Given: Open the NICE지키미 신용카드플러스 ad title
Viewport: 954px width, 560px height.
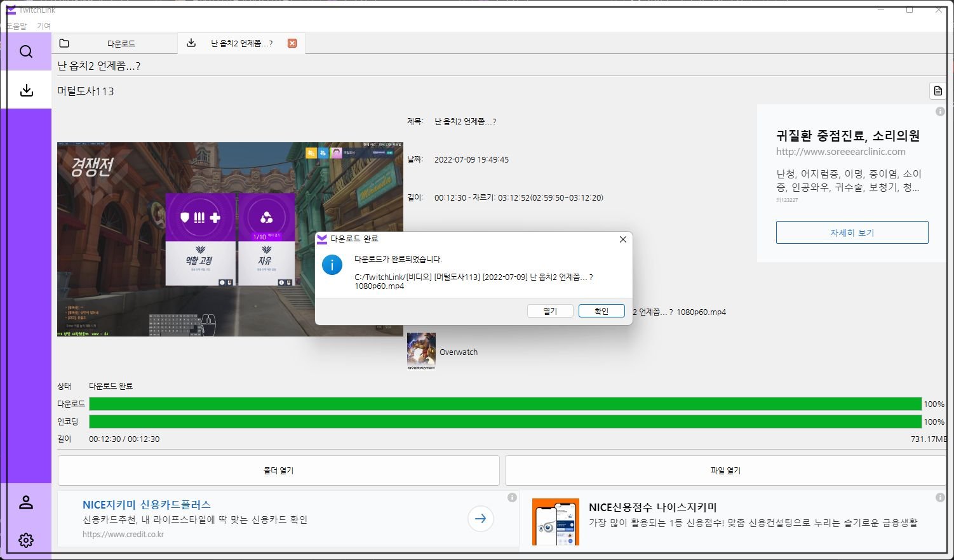Looking at the screenshot, I should 146,505.
